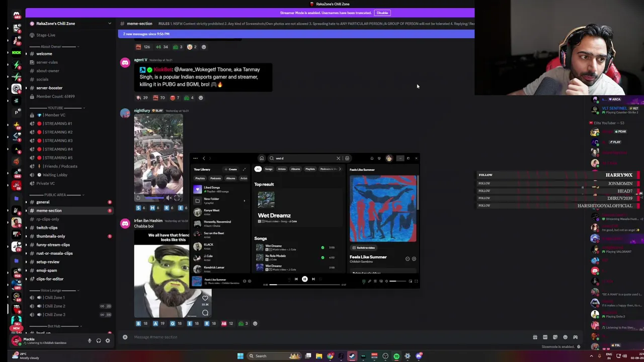Toggle shuffle in Spotify player
Screen dimensions: 644x362
tap(289, 279)
